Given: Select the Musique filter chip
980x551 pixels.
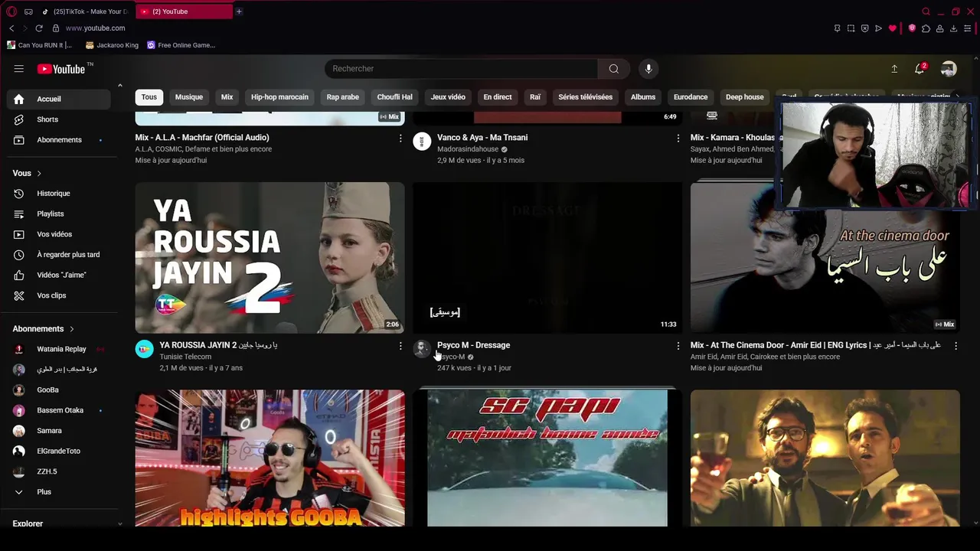Looking at the screenshot, I should (x=189, y=97).
